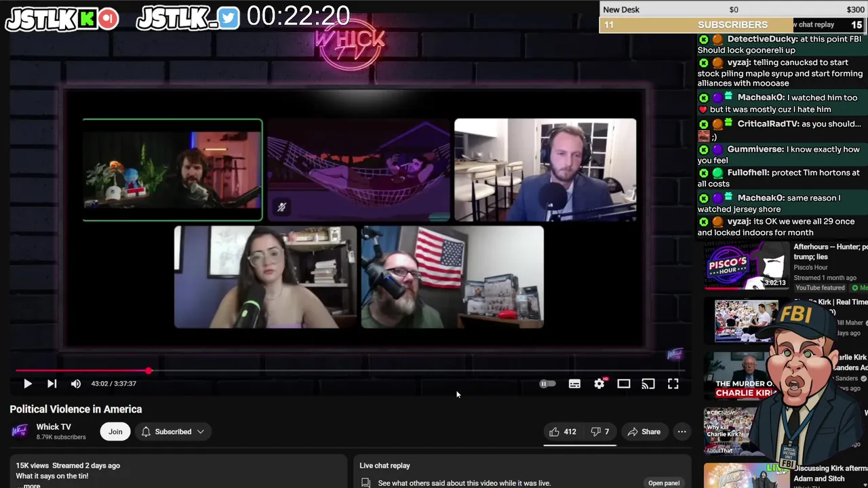Like the video with 412 likes
The image size is (868, 488).
point(562,432)
